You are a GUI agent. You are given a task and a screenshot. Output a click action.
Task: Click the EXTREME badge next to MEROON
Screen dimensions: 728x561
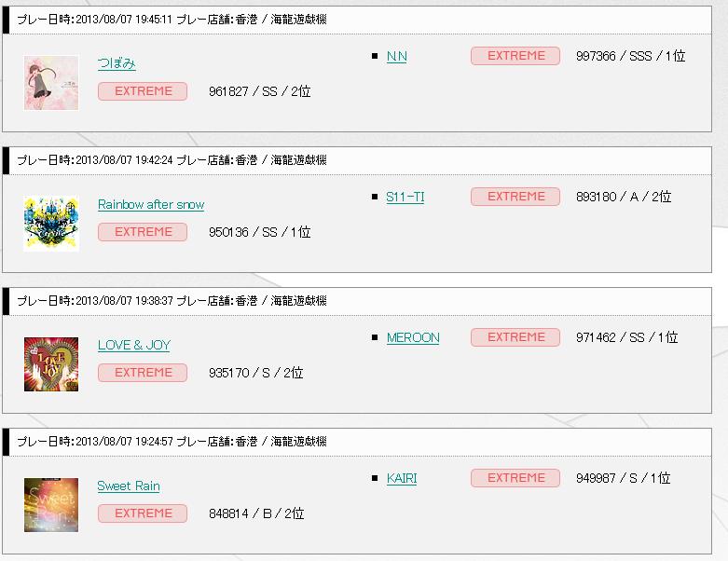click(x=515, y=337)
